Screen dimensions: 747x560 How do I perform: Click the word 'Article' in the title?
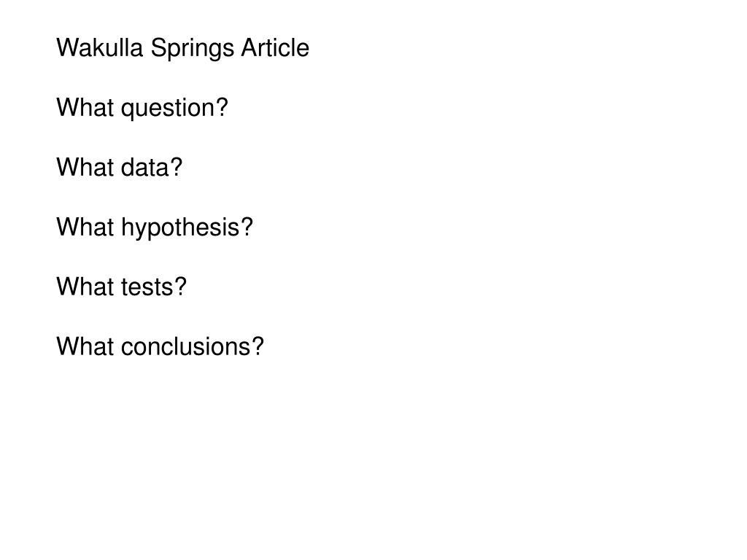point(275,47)
